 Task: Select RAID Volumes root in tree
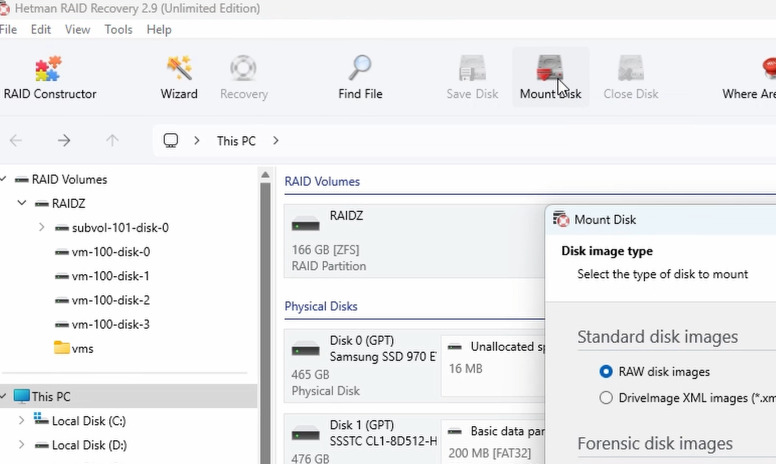[69, 179]
